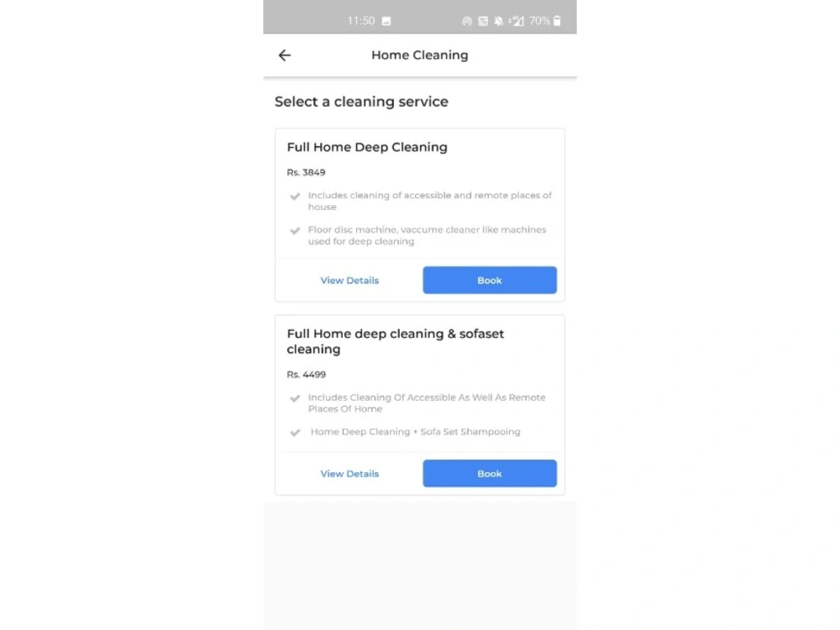Viewport: 840px width, 630px height.
Task: Tap the Rs. 3849 price label
Action: (x=307, y=172)
